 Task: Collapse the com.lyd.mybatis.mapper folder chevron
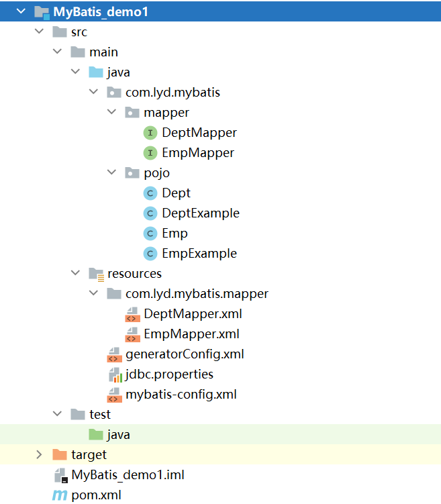[93, 293]
